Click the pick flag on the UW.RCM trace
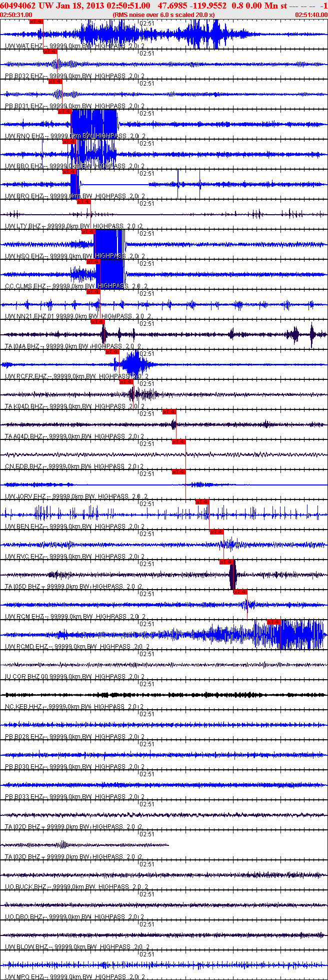The width and height of the screenshot is (328, 980). coord(240,592)
